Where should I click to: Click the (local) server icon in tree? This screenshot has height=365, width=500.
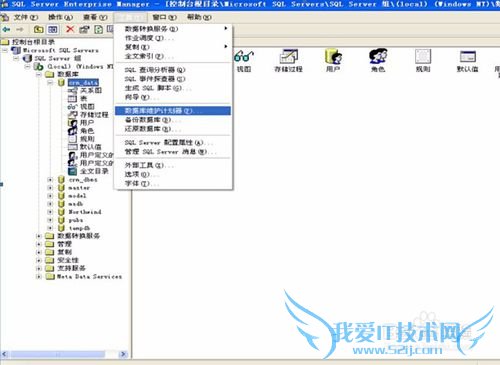tap(39, 66)
